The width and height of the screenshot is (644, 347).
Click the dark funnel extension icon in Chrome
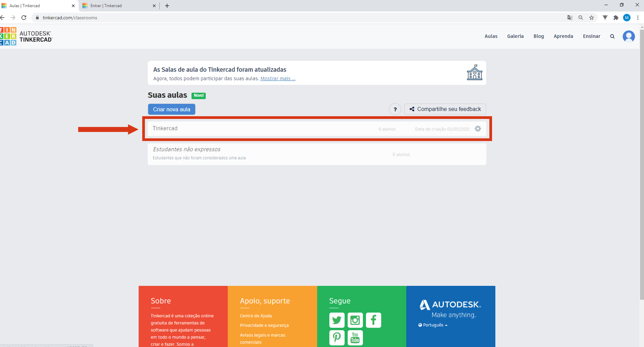point(605,18)
